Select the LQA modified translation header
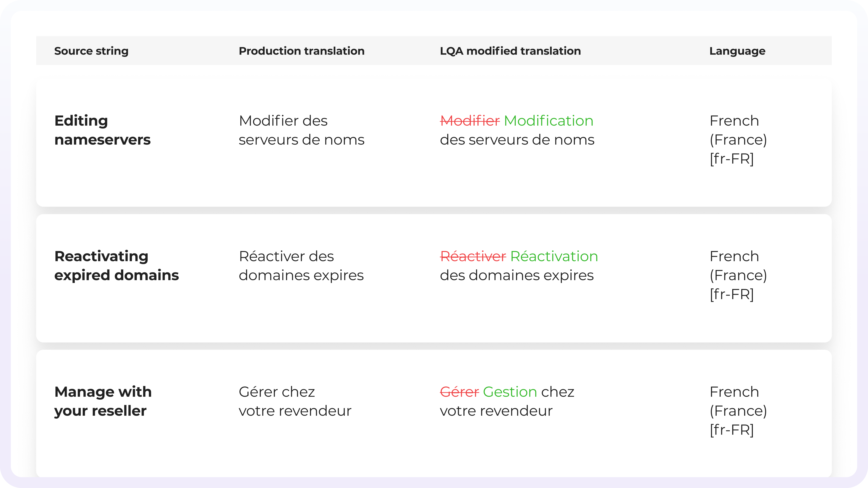 click(x=510, y=51)
